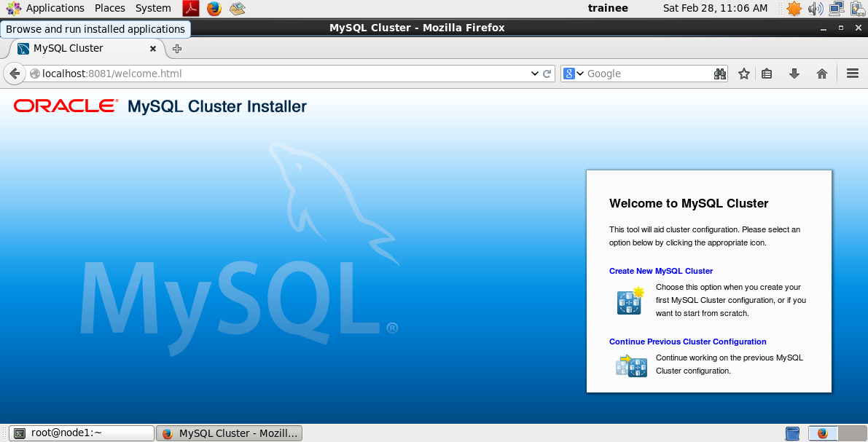Screen dimensions: 868x442
Task: Click the Create New MySQL Cluster link
Action: pos(660,271)
